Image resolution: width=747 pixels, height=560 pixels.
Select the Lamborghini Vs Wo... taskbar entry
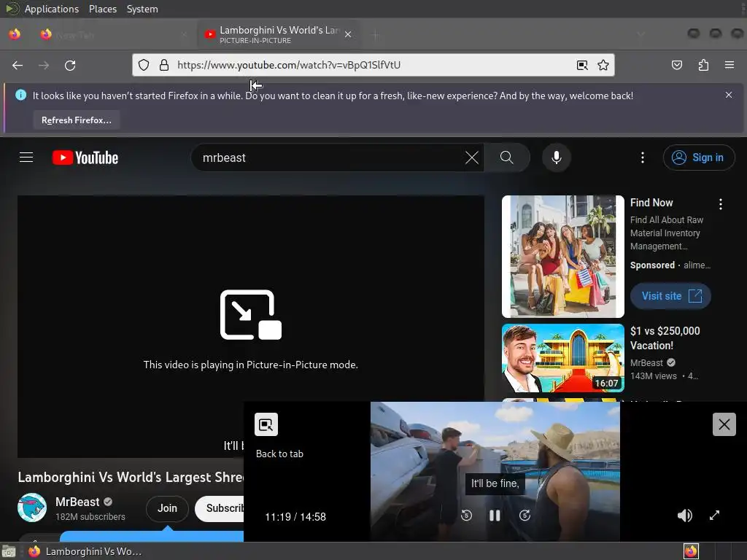pyautogui.click(x=86, y=551)
